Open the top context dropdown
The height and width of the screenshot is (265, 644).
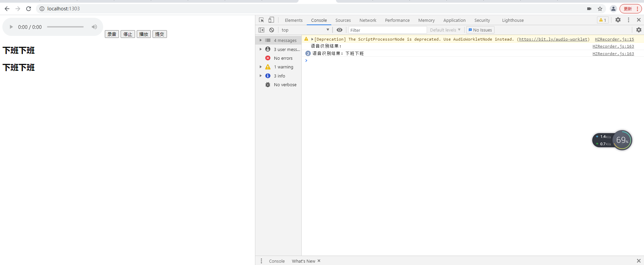point(305,30)
